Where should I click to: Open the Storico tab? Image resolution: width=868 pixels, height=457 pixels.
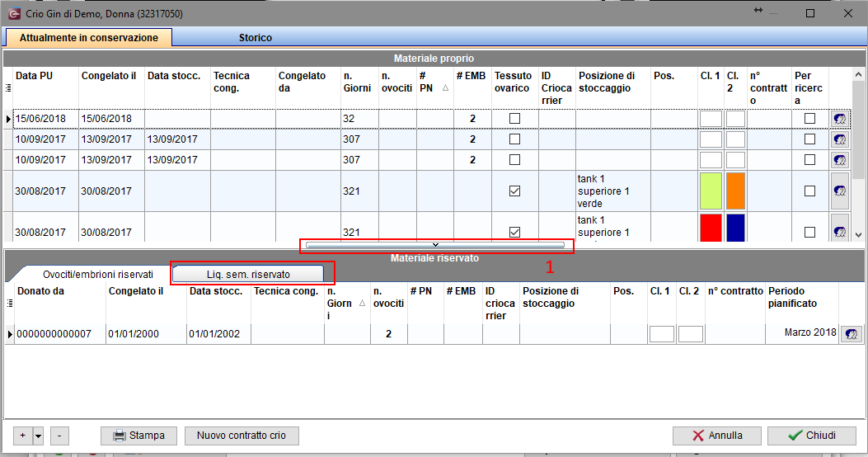[x=256, y=38]
